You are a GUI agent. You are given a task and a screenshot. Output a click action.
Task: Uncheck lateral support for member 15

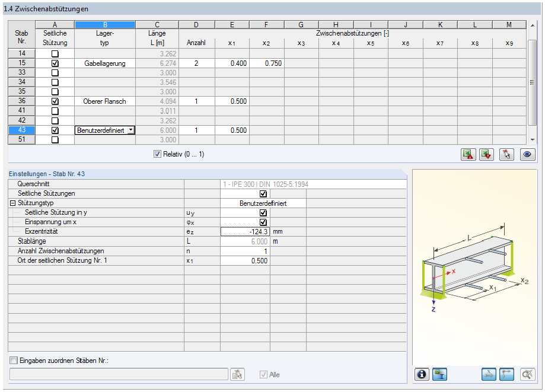pyautogui.click(x=55, y=63)
